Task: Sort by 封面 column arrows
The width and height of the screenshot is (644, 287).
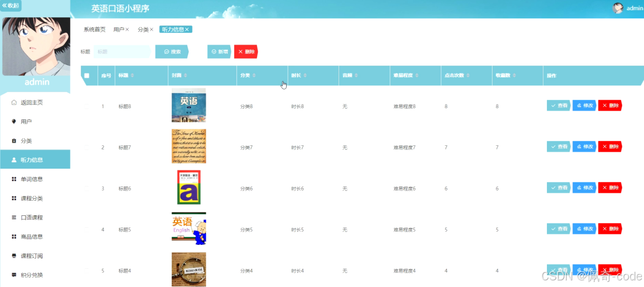Action: coord(186,76)
